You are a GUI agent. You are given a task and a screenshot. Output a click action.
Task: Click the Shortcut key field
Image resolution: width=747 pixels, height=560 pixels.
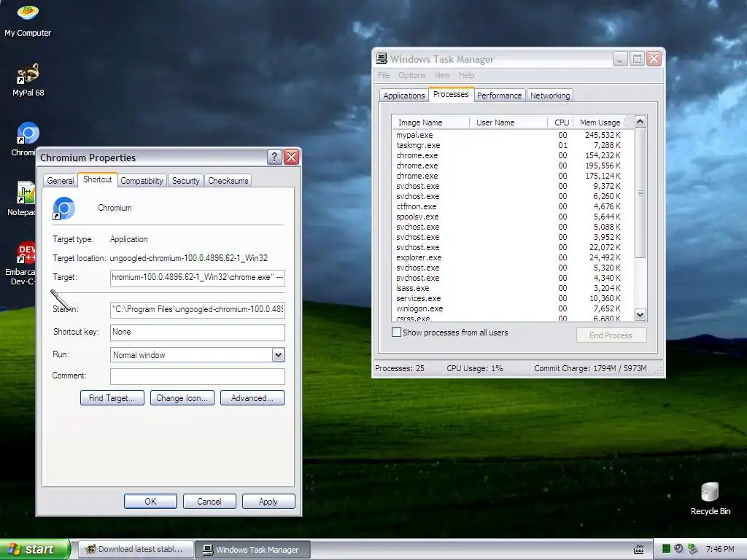click(197, 332)
